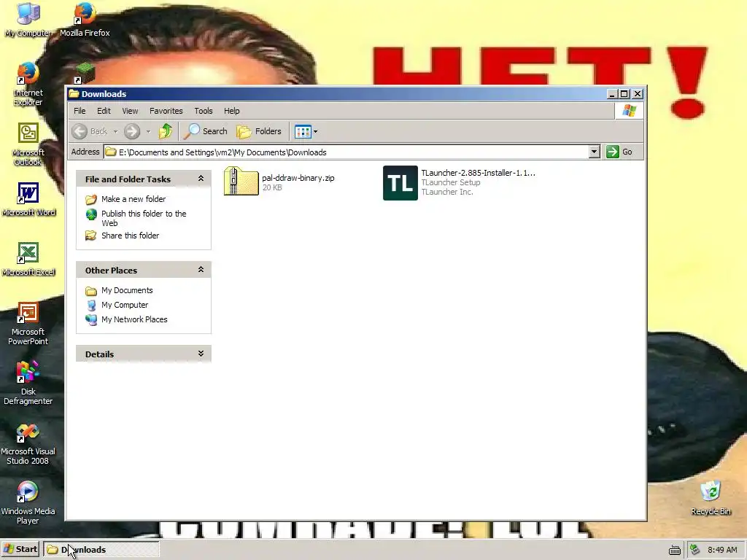Select the Recycle Bin desktop icon
Screen dimensions: 747x560
click(x=711, y=498)
